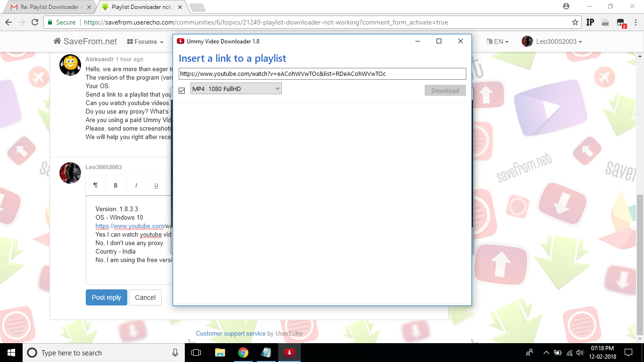The height and width of the screenshot is (362, 644).
Task: Reload the current page
Action: 35,22
